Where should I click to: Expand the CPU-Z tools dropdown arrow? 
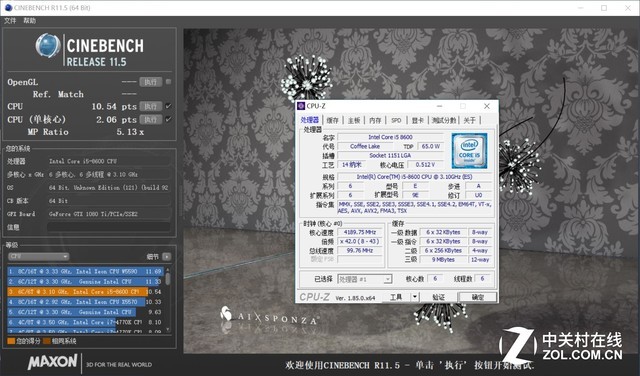point(414,297)
